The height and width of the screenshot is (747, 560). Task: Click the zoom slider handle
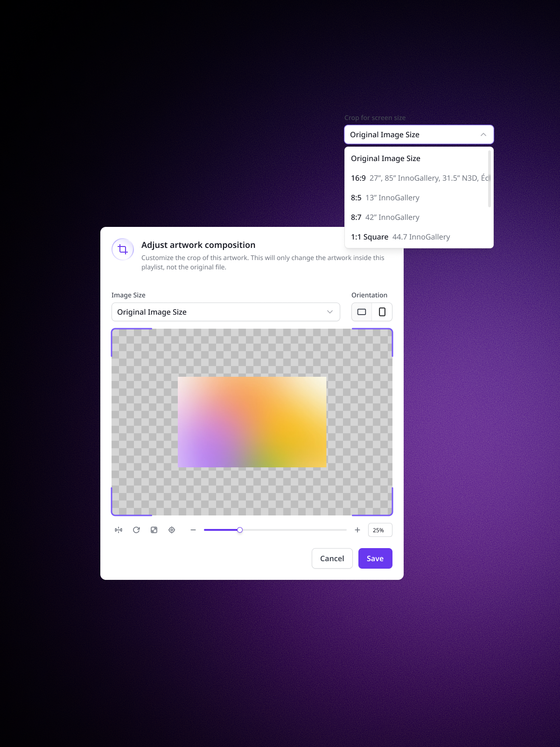[x=240, y=530]
